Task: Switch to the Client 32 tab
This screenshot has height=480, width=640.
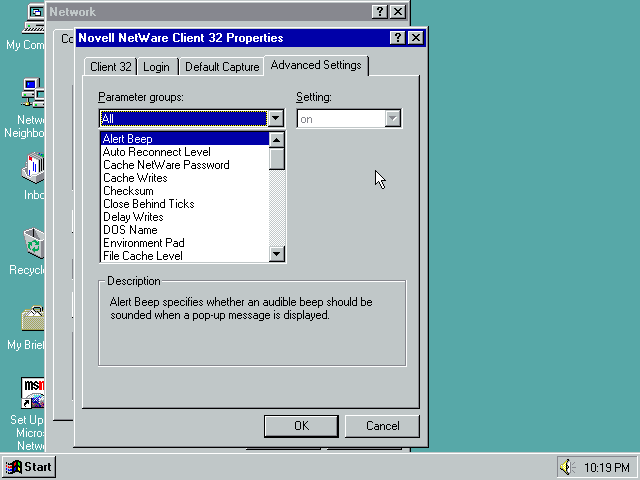Action: point(111,67)
